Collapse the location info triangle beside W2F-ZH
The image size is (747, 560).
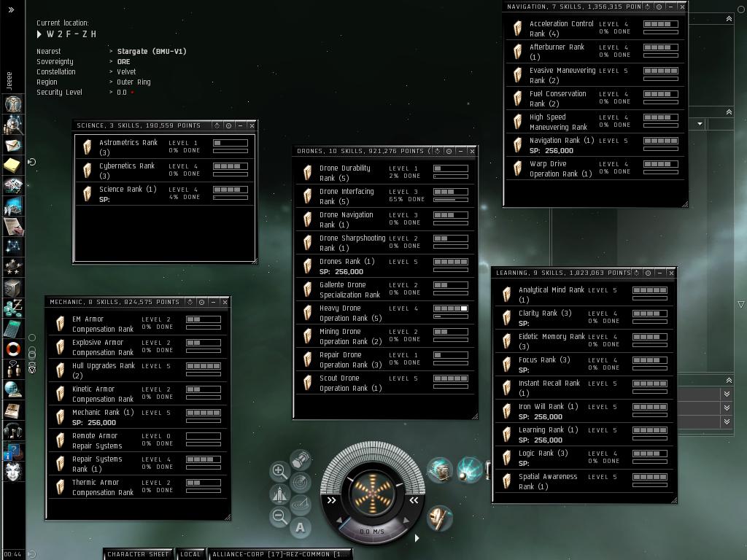pos(39,34)
